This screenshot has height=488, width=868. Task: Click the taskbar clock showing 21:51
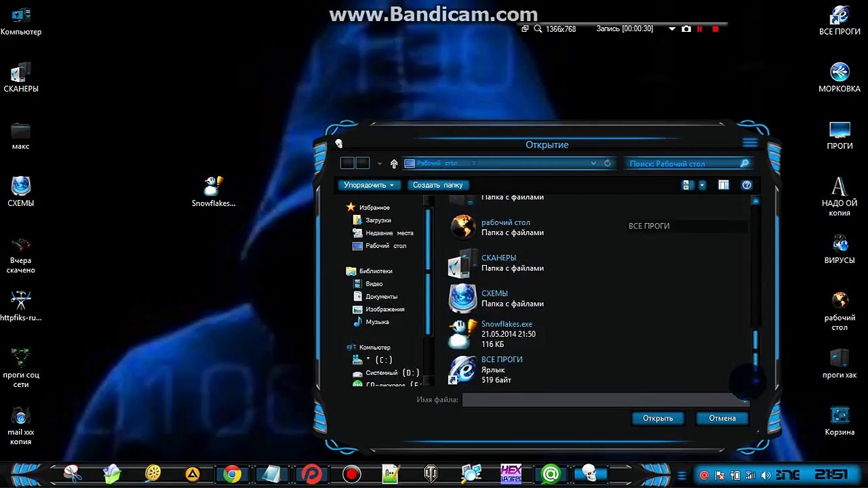tap(830, 474)
